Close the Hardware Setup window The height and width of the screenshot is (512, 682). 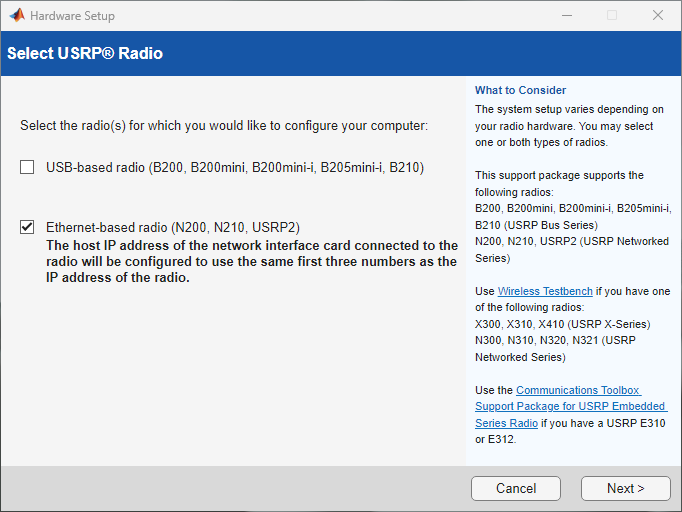click(657, 16)
